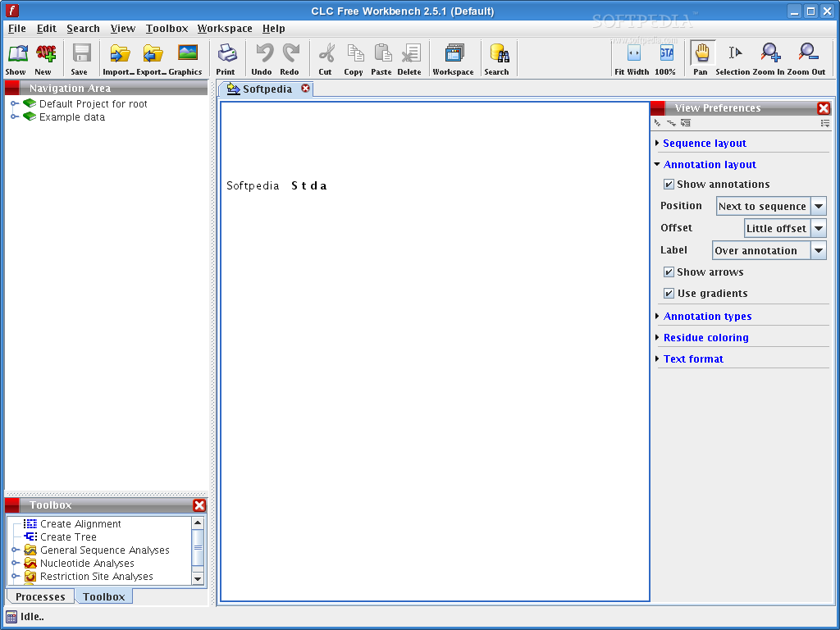Expand the Text format section
The image size is (840, 630).
[658, 359]
